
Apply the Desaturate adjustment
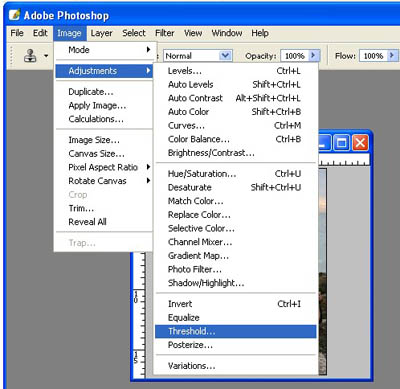click(236, 188)
